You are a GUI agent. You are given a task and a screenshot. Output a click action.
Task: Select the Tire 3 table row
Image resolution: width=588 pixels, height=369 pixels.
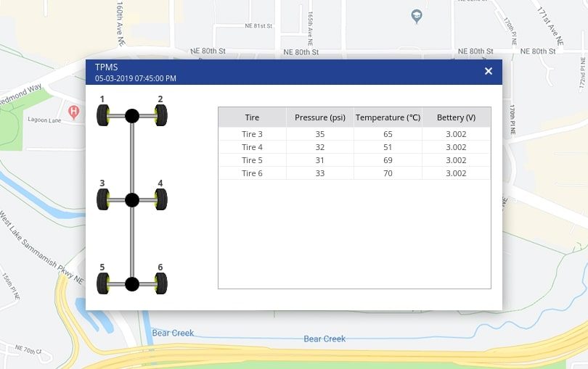[354, 134]
